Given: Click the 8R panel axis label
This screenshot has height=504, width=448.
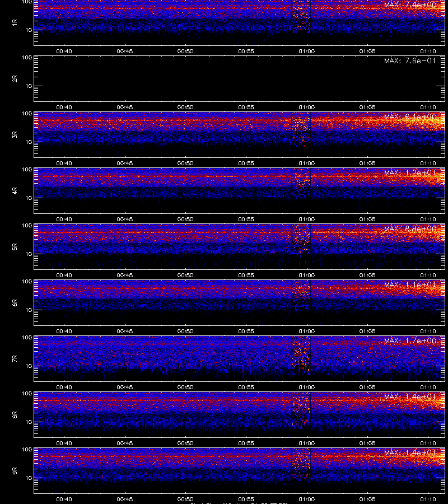Looking at the screenshot, I should coord(15,414).
